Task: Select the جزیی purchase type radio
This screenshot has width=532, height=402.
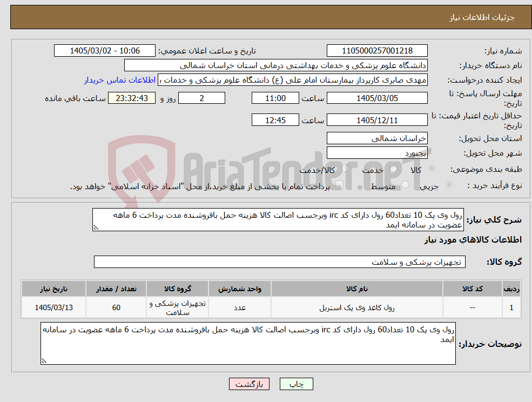Action: 448,185
